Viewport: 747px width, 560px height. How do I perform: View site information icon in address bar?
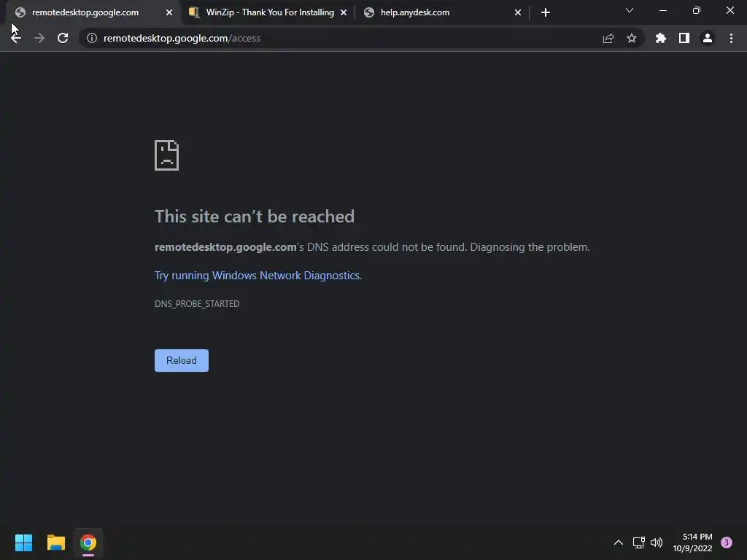tap(92, 38)
